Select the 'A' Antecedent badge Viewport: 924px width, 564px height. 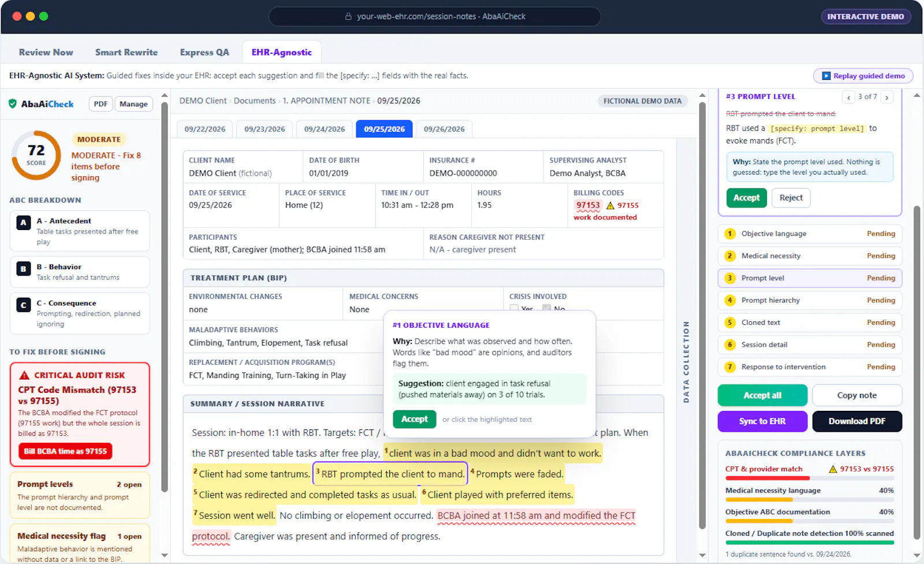pyautogui.click(x=24, y=222)
